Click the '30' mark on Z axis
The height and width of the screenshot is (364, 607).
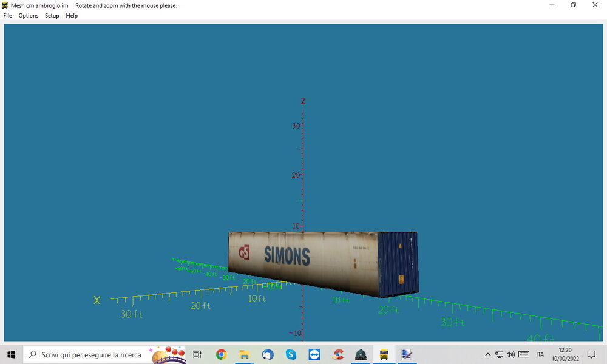click(x=296, y=126)
